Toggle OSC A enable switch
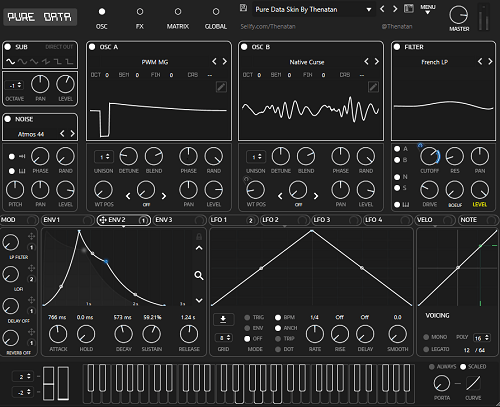Viewport: 500px width, 407px height. click(x=92, y=47)
